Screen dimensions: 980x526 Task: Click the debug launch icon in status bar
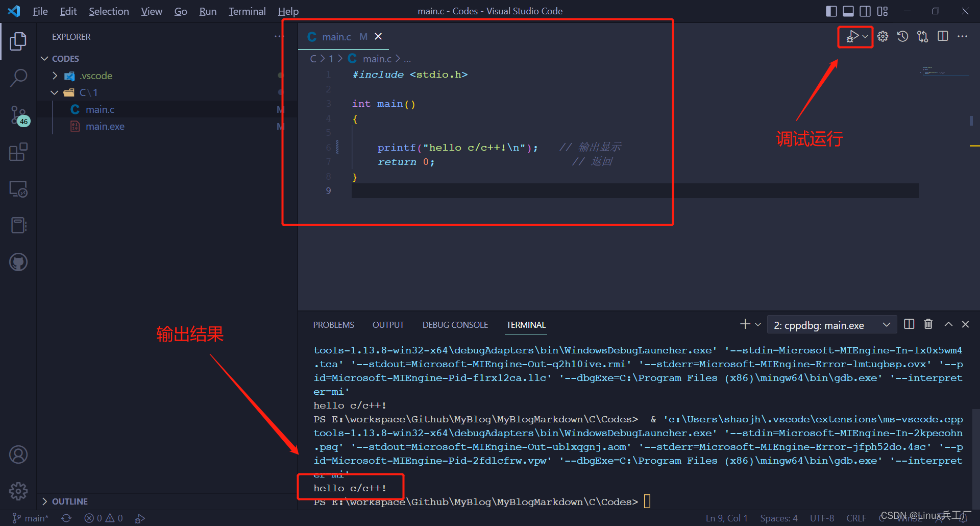pyautogui.click(x=140, y=518)
